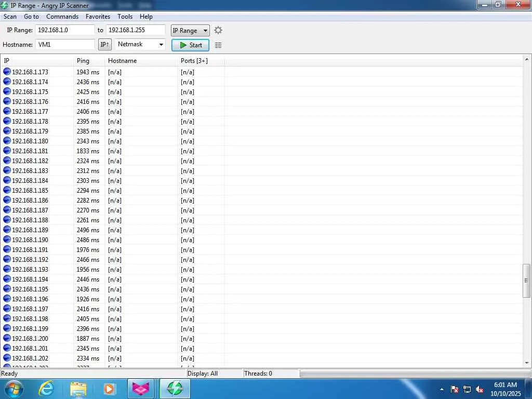Click the IP up-arrow button beside Hostname

point(105,45)
